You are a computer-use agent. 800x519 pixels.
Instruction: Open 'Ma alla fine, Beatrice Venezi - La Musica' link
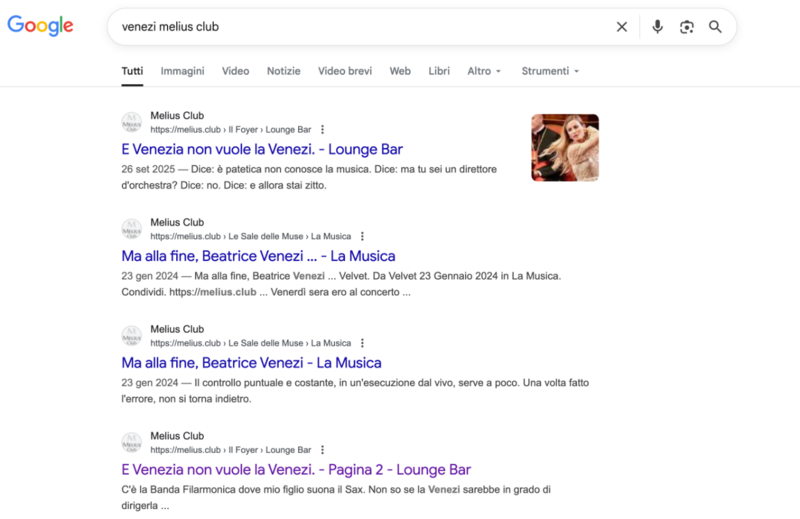(252, 363)
